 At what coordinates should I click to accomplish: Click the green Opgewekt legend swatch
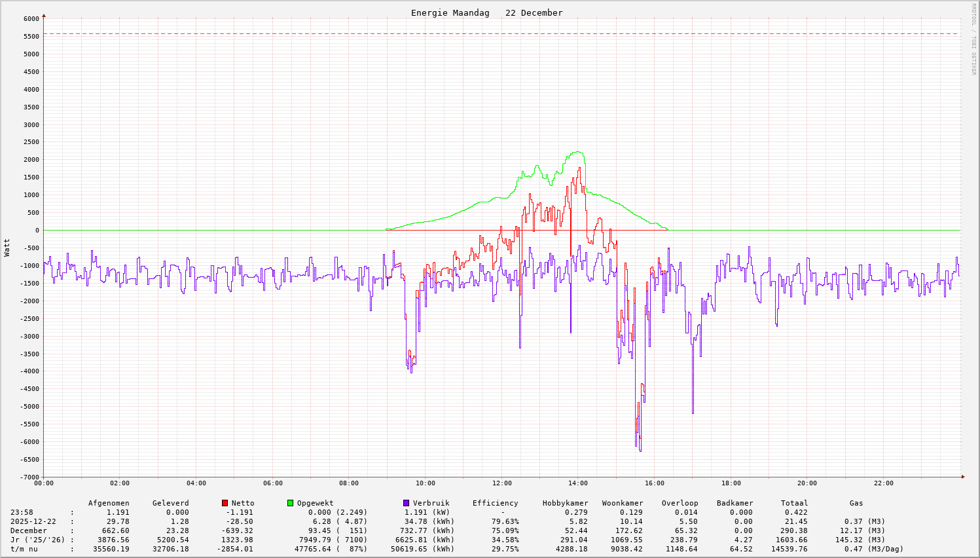(290, 503)
